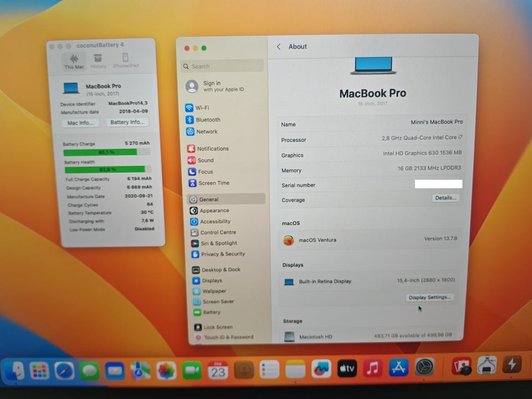Switch to This Mac tab in coconutBattery
The height and width of the screenshot is (399, 532).
tap(74, 62)
